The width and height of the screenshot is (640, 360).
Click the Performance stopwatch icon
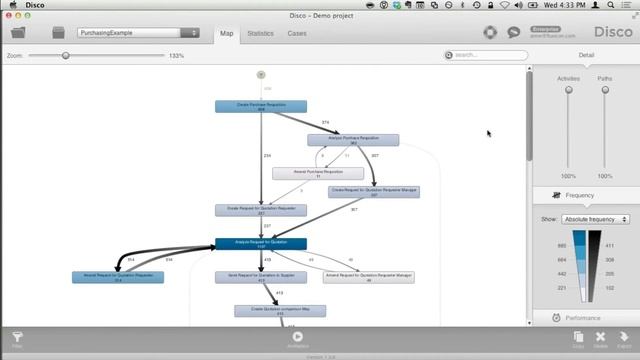[x=556, y=318]
